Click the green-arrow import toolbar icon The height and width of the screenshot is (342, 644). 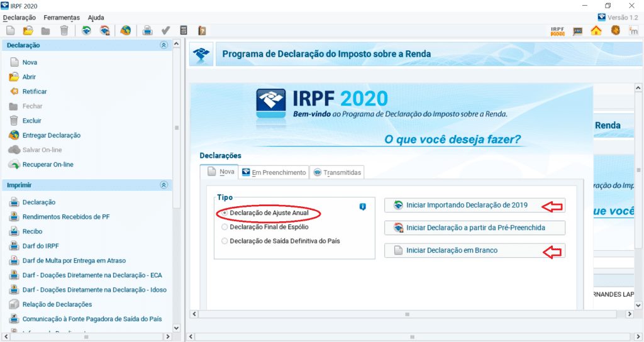click(x=86, y=30)
